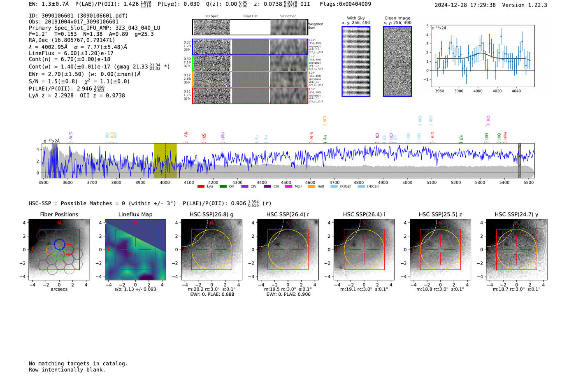
Task: Open the HSC SSP(24.7) y image
Action: tap(517, 250)
